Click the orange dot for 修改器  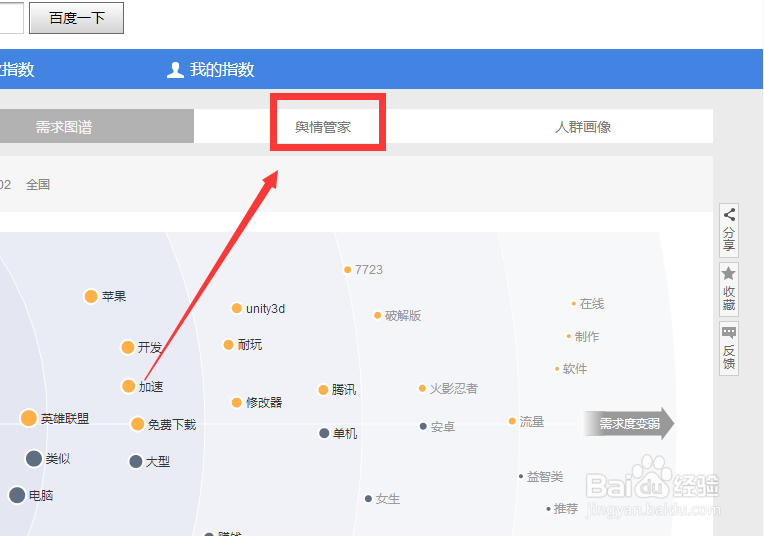(x=237, y=402)
